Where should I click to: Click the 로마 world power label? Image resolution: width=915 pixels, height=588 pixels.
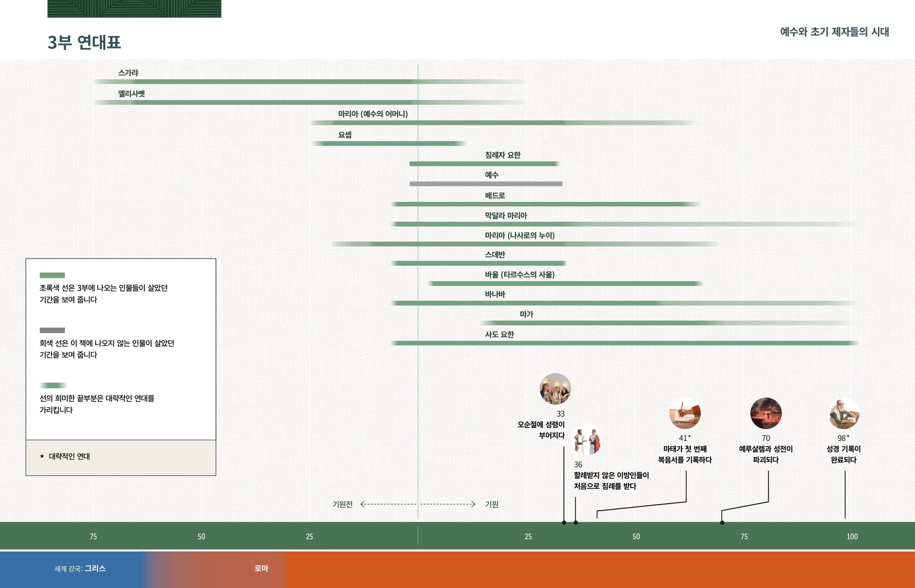coord(261,569)
